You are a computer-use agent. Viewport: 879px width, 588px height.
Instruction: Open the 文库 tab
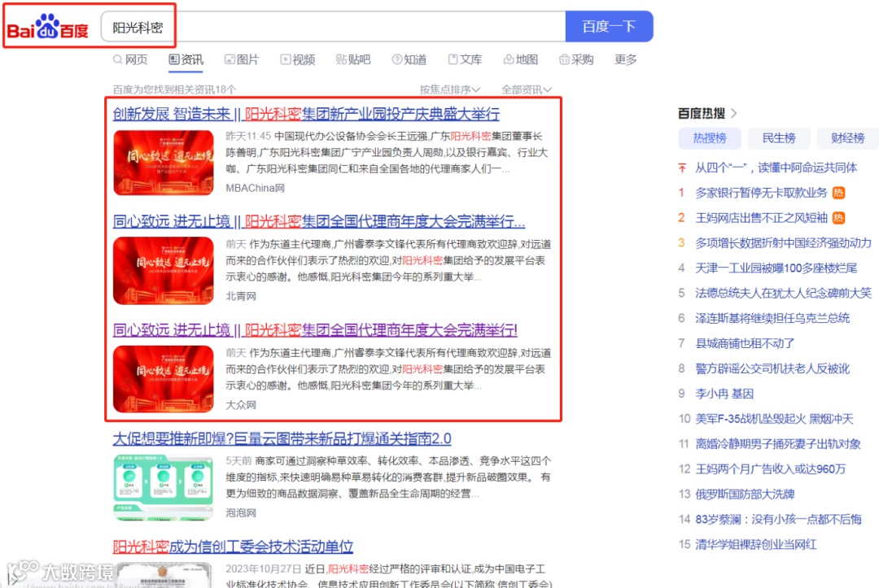(465, 59)
